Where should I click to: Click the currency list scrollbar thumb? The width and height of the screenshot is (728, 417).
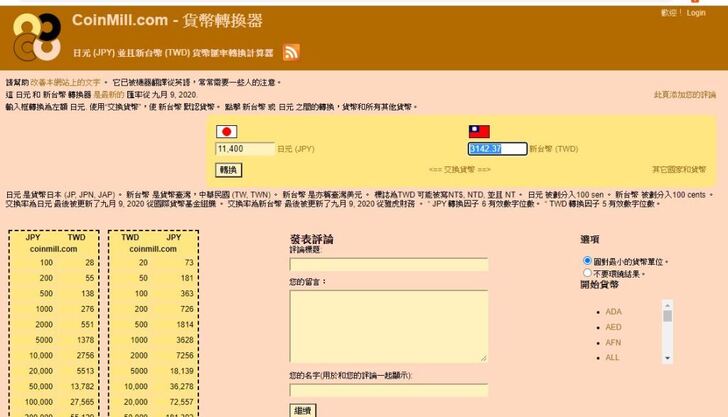click(668, 316)
